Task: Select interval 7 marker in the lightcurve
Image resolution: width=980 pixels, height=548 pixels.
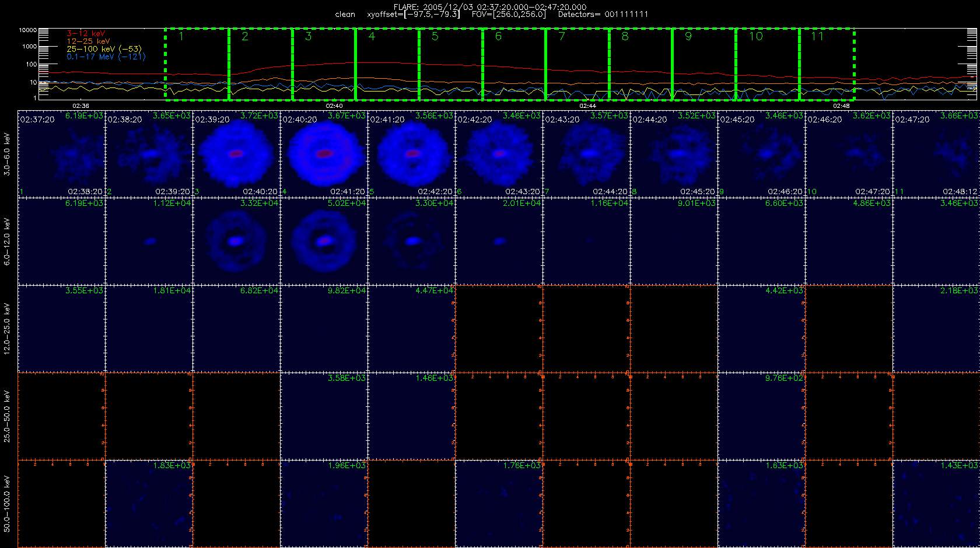Action: [562, 36]
